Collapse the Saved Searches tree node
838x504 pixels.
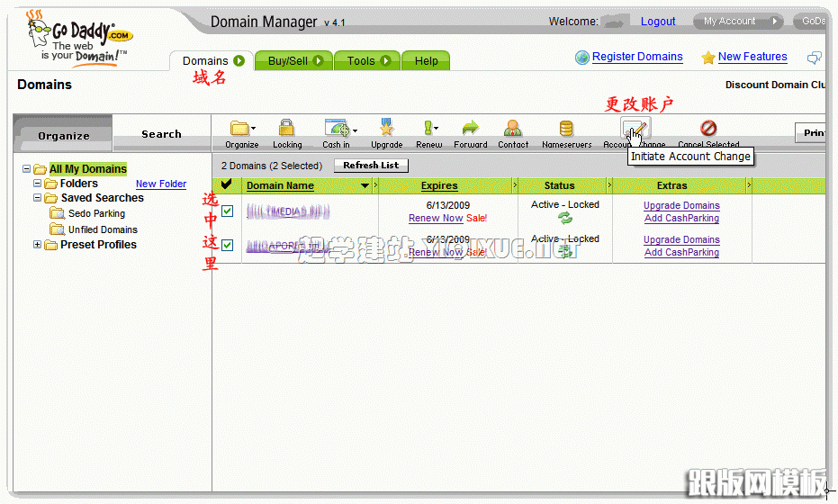point(37,198)
